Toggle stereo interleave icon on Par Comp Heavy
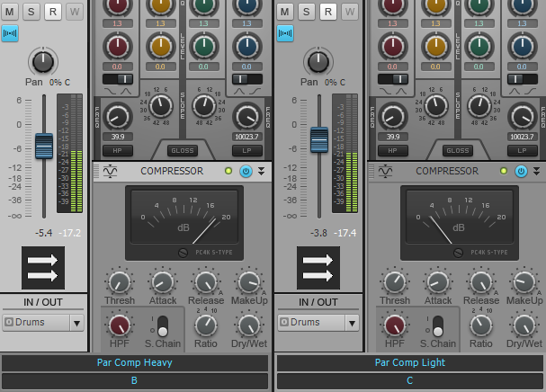This screenshot has width=546, height=392. [10, 33]
